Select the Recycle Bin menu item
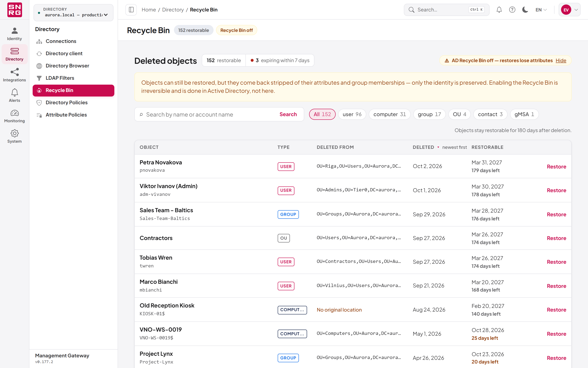588x368 pixels. [73, 90]
